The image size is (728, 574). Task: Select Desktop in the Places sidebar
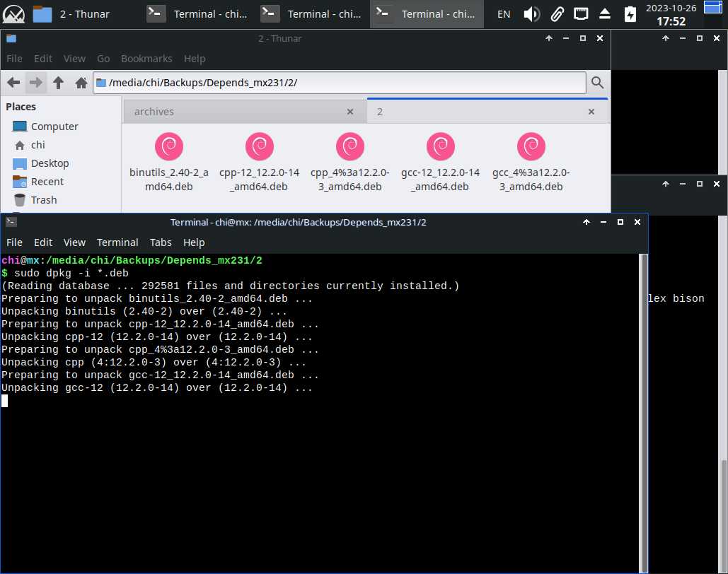[x=50, y=163]
